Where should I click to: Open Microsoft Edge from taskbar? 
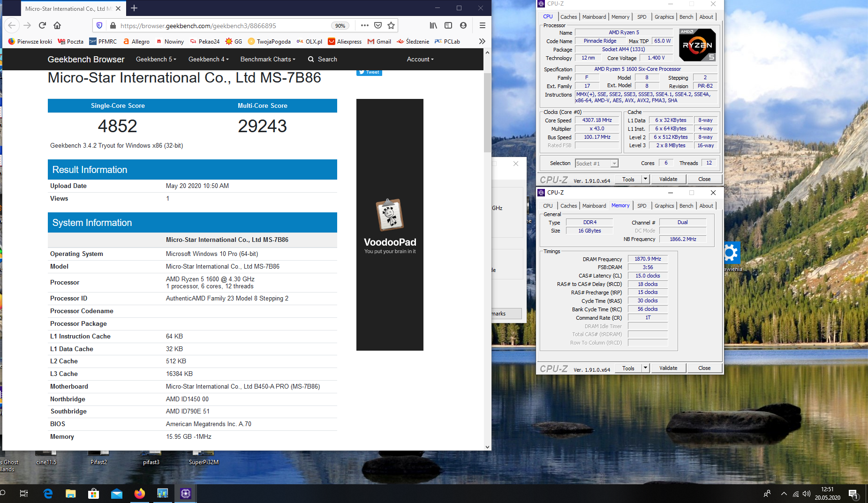[48, 494]
